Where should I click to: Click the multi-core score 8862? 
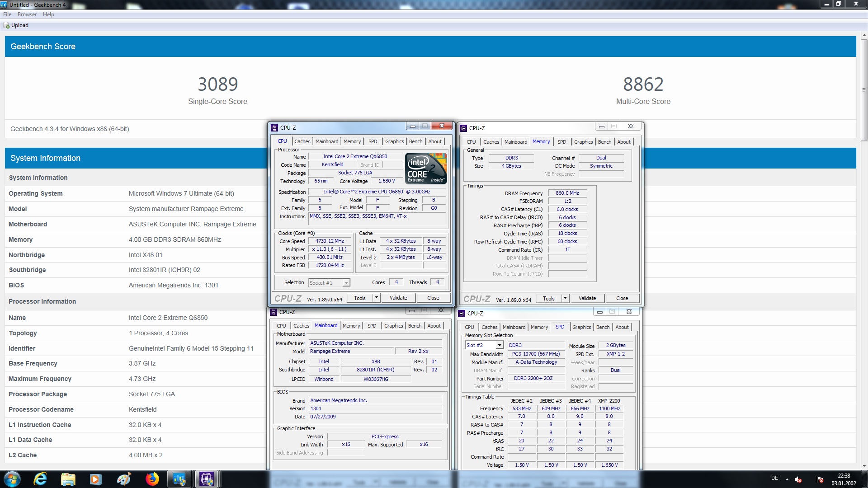[x=643, y=84]
